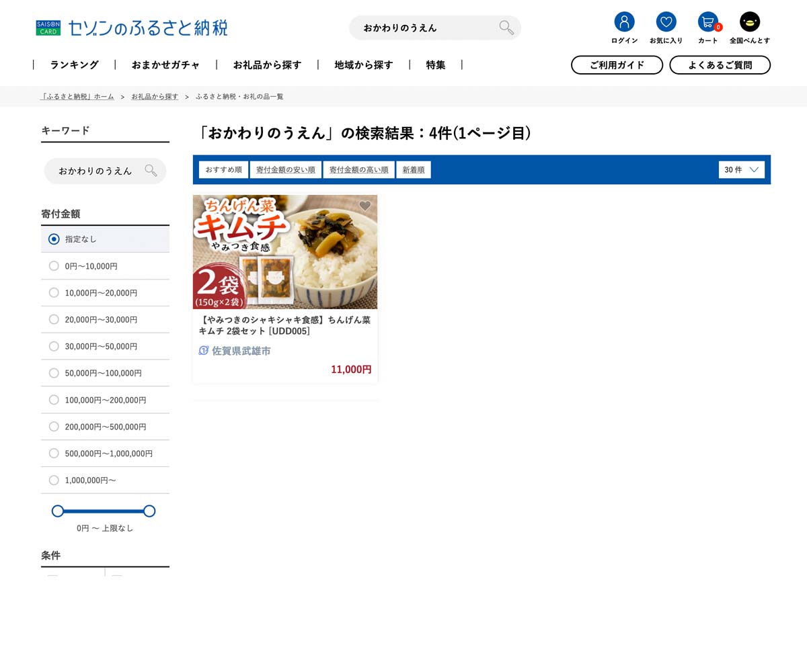Open the ログイン account icon

tap(624, 22)
